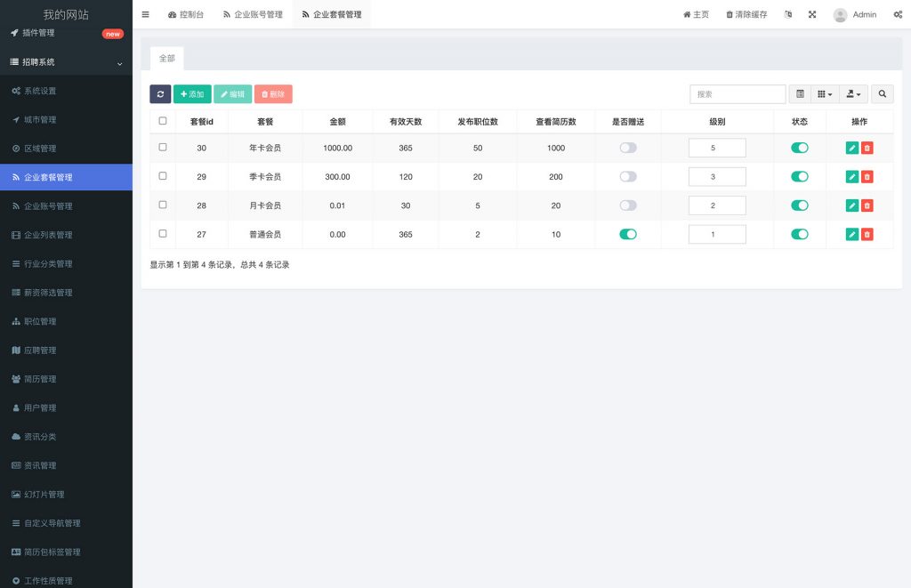Switch to the 企业账号管理 tab
This screenshot has width=911, height=588.
pyautogui.click(x=252, y=14)
